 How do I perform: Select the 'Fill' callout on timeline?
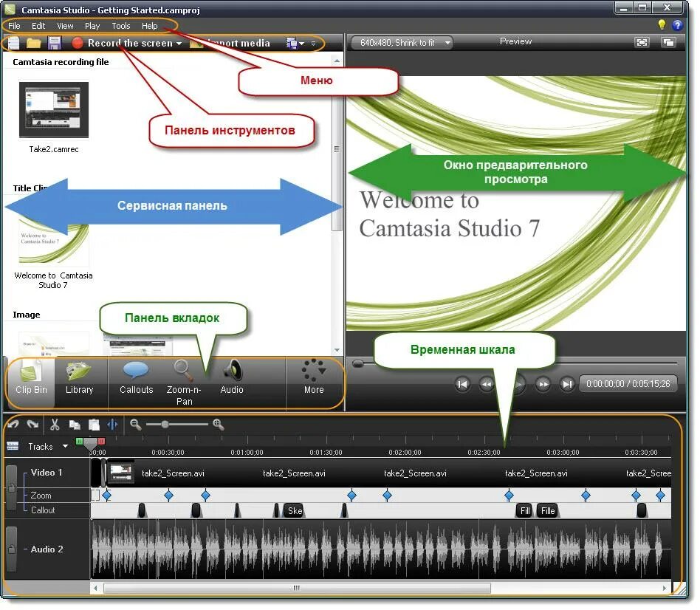click(525, 511)
